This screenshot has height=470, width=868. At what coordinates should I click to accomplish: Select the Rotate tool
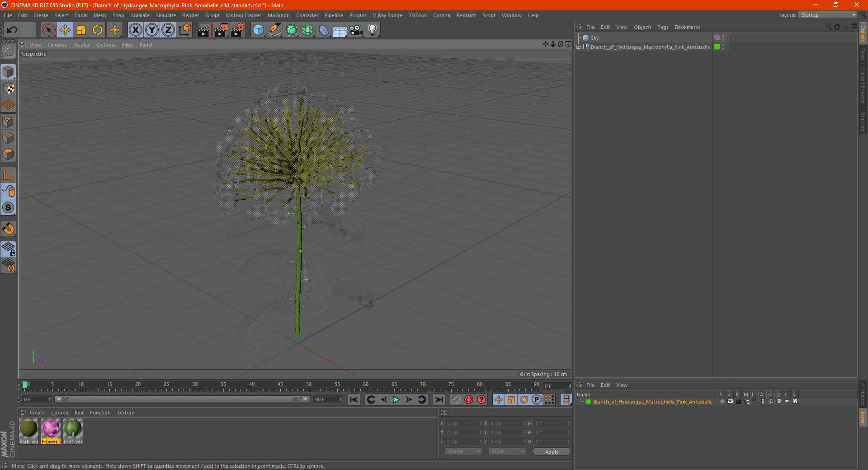click(98, 30)
